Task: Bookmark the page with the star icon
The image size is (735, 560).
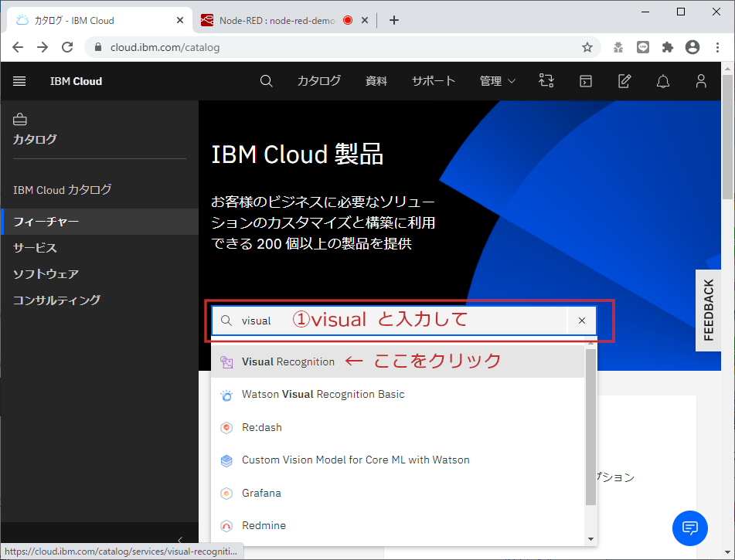Action: 587,46
